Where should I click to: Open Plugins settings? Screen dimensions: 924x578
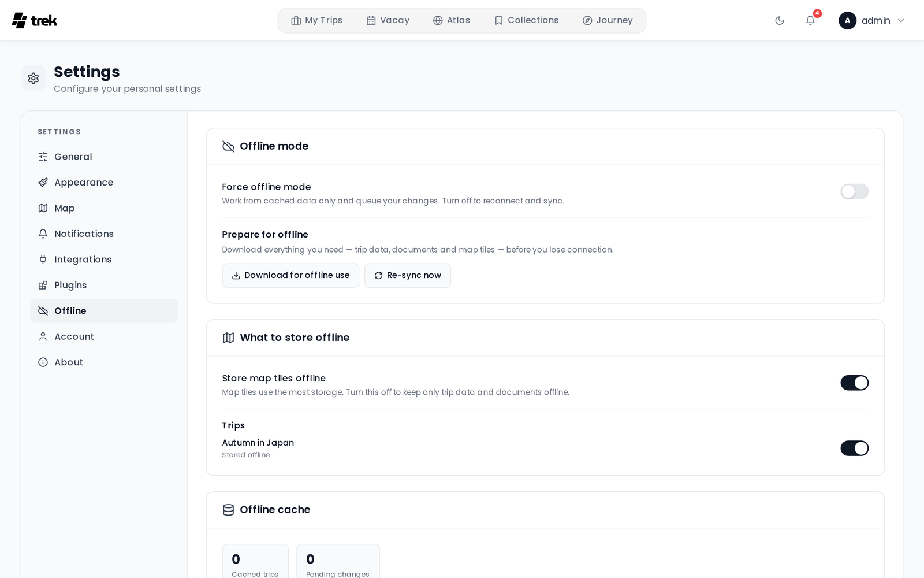tap(104, 285)
